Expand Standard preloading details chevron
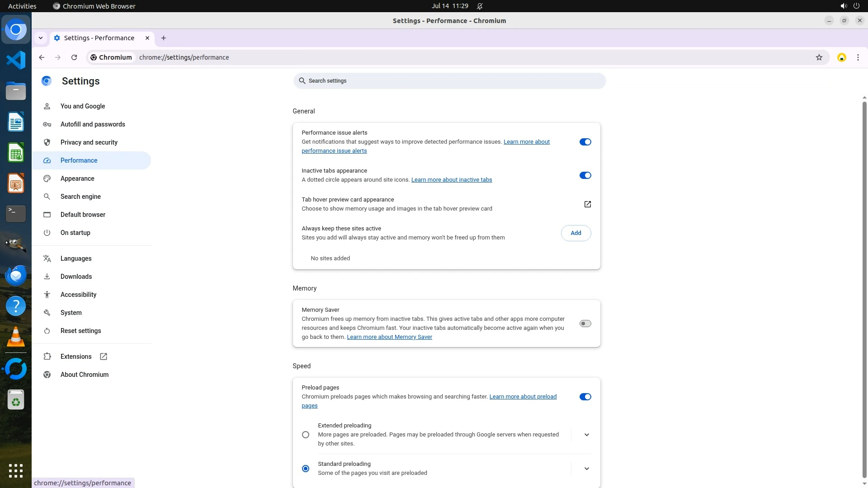Viewport: 868px width, 488px height. click(x=586, y=469)
